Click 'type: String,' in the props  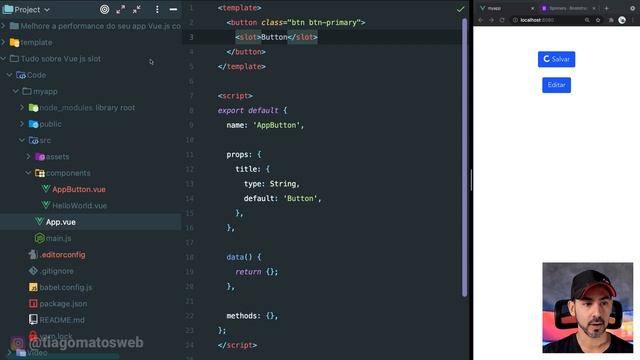point(272,184)
